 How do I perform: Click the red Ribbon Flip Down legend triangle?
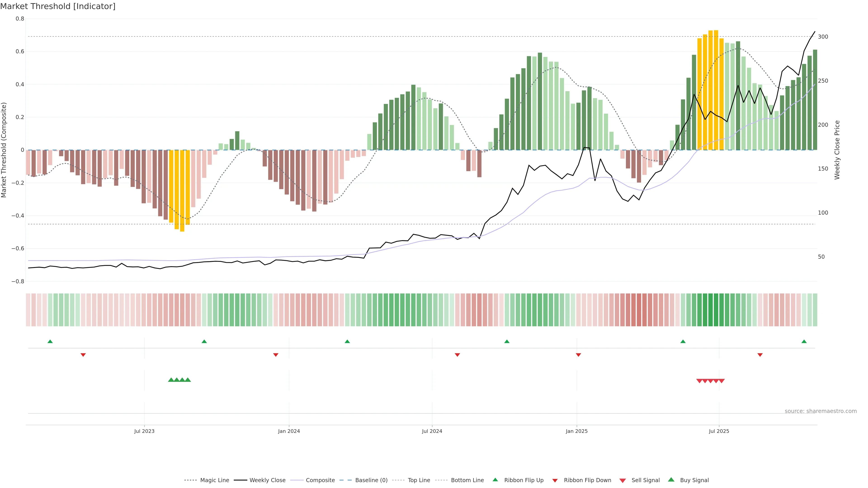click(555, 480)
